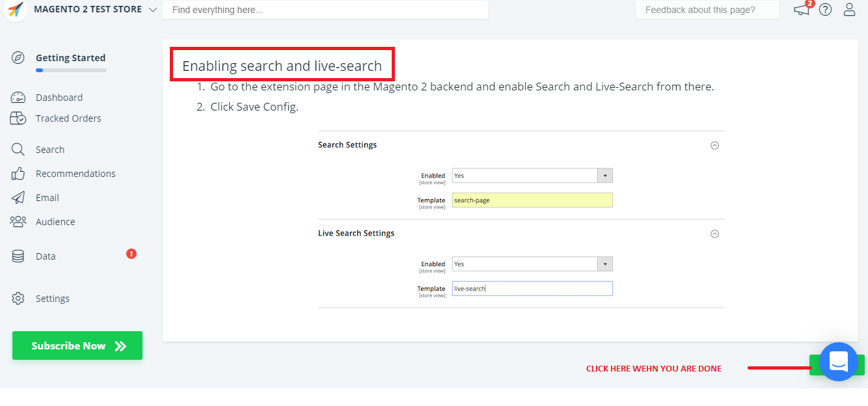Click the Getting Started progress bar
The image size is (868, 406).
[71, 70]
